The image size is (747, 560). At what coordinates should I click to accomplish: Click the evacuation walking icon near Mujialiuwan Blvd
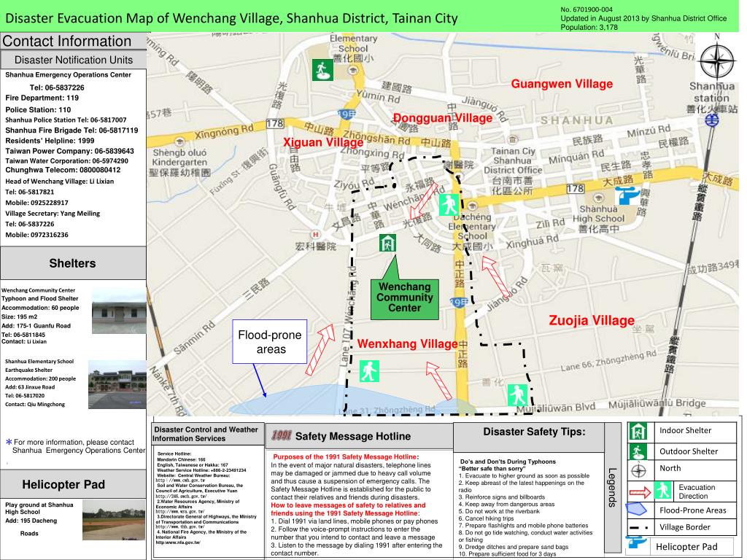pos(517,395)
